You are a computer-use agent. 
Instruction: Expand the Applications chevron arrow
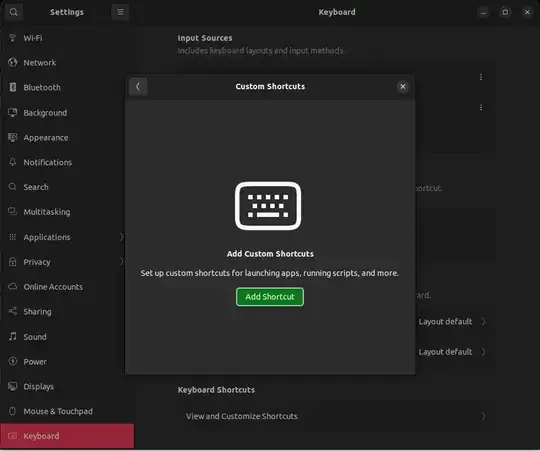pyautogui.click(x=121, y=237)
